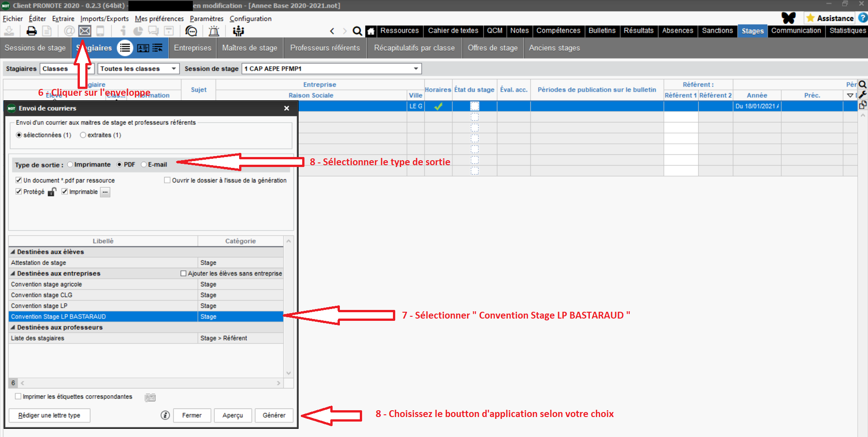Screen dimensions: 868x437
Task: Switch to the Entreprises tab
Action: click(x=192, y=48)
